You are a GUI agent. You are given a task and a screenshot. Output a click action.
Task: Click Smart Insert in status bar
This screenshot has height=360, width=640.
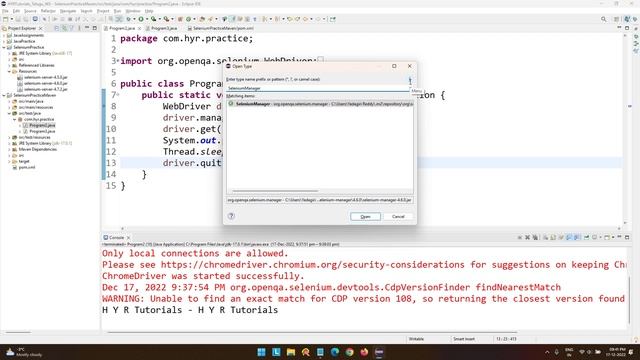point(464,339)
